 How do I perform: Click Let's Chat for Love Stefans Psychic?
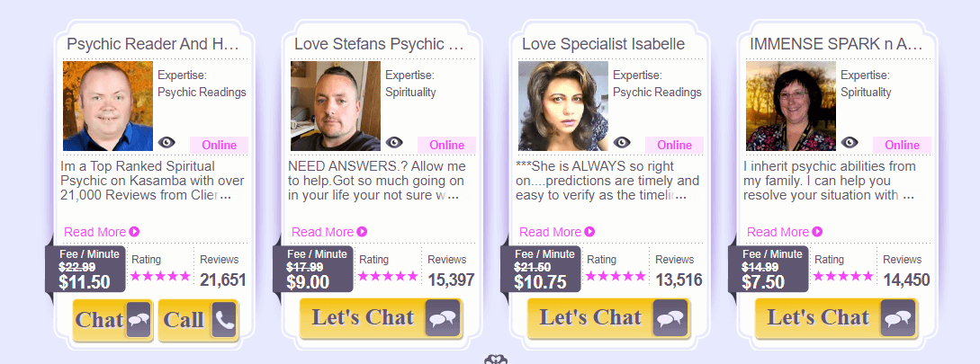pyautogui.click(x=382, y=318)
